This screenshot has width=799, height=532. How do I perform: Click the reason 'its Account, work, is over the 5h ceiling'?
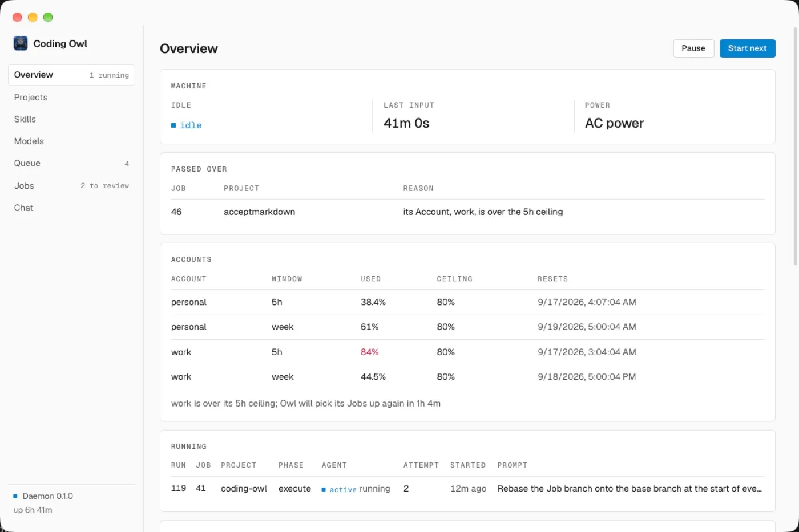tap(483, 212)
